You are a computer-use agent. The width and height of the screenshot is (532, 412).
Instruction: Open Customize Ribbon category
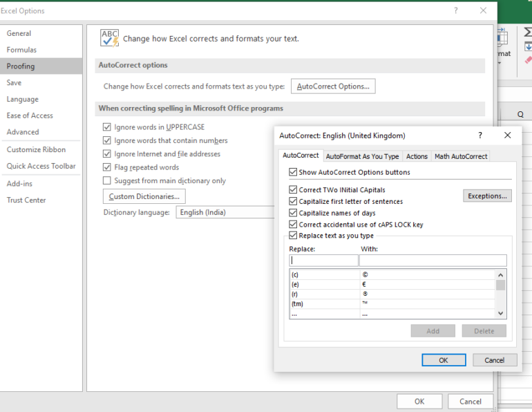click(41, 149)
